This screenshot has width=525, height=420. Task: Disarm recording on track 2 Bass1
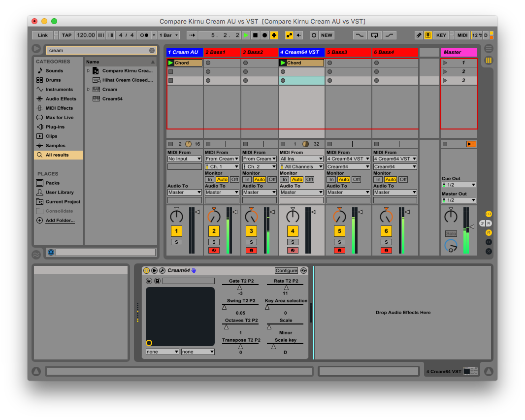point(214,250)
